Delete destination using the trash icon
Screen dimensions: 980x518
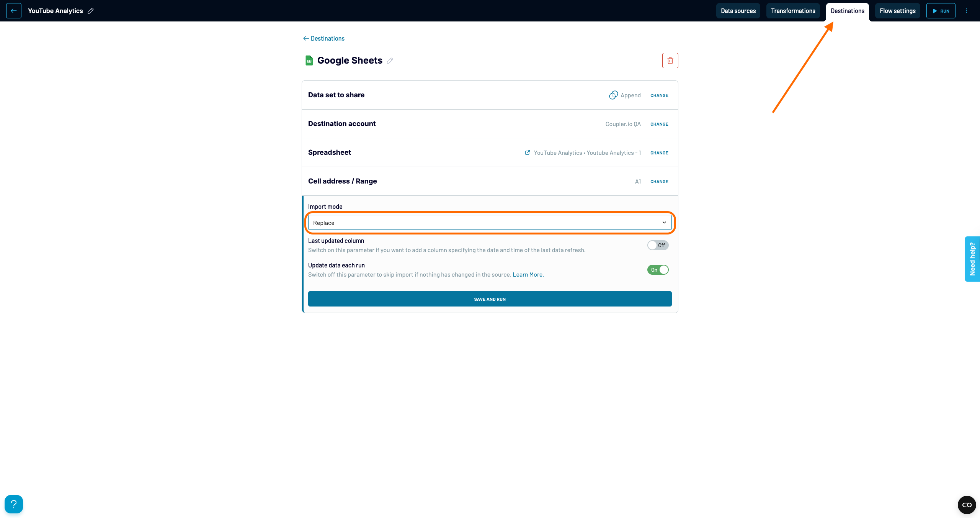click(670, 61)
